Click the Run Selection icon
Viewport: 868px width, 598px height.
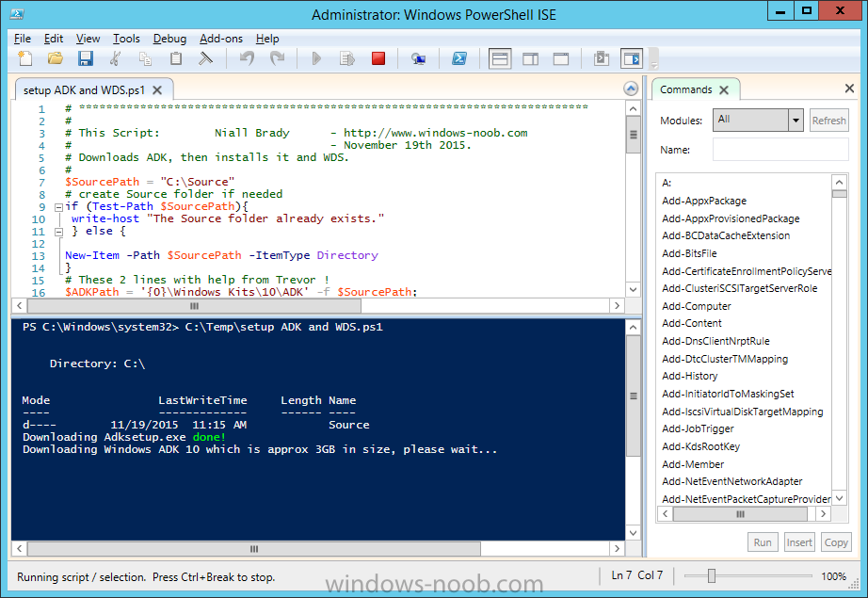pyautogui.click(x=346, y=58)
